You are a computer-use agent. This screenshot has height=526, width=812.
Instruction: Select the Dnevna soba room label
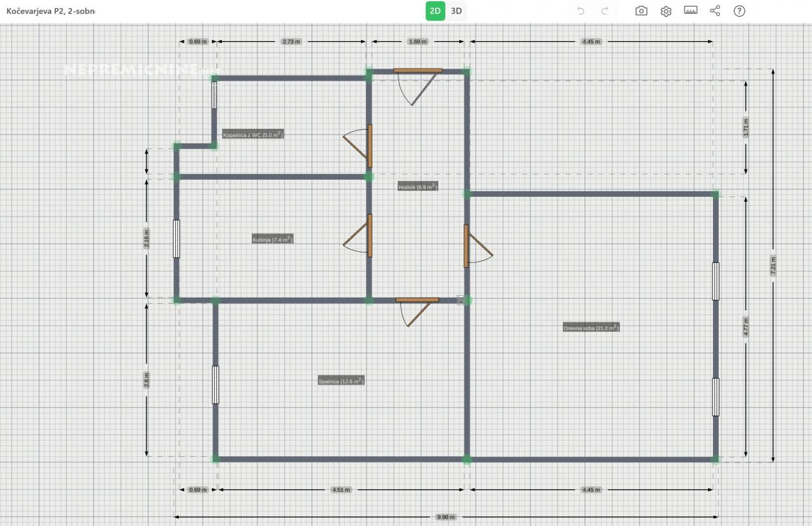click(x=591, y=328)
